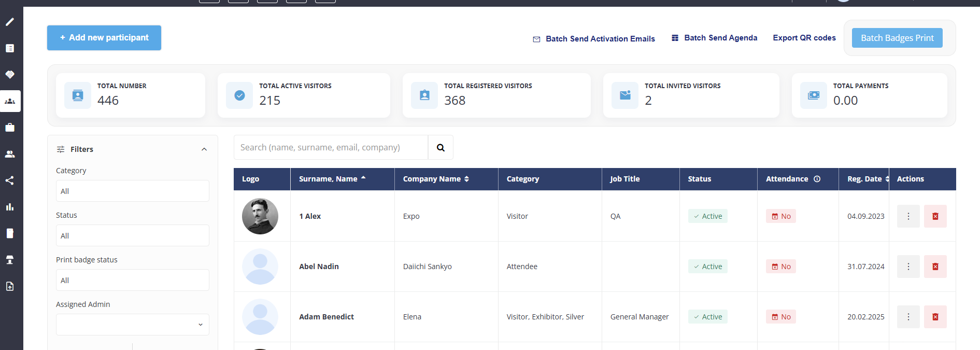
Task: Open participant name 1 Alex
Action: pos(310,216)
